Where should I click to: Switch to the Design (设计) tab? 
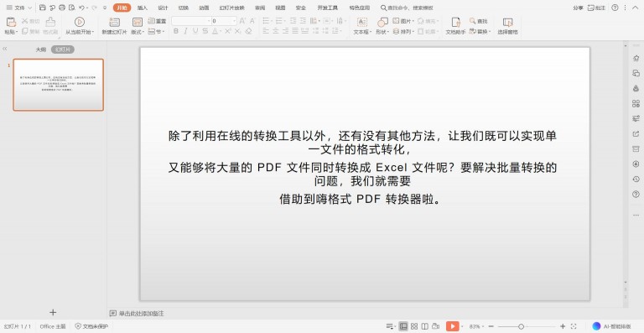[163, 8]
